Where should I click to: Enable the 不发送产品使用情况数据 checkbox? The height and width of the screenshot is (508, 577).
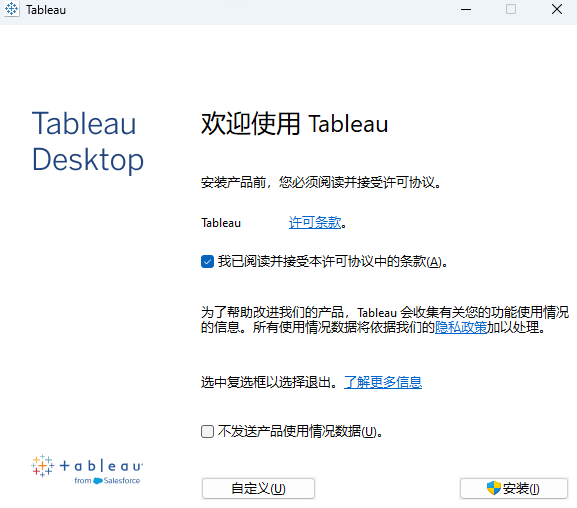point(207,431)
